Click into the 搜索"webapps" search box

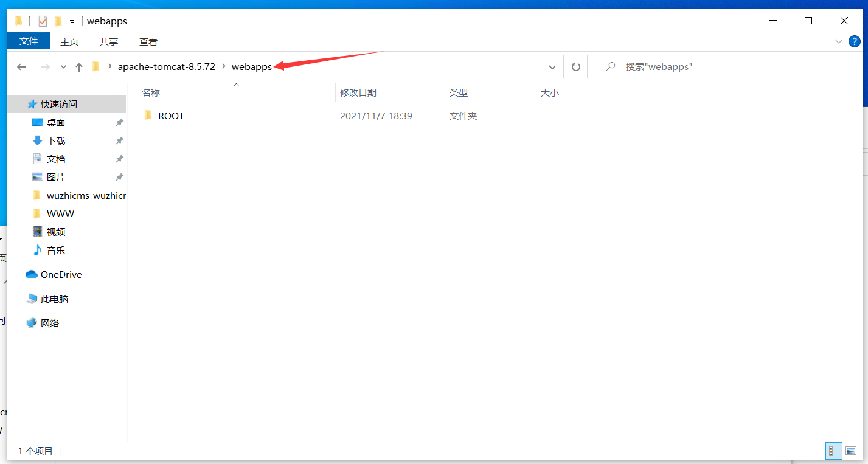(725, 67)
